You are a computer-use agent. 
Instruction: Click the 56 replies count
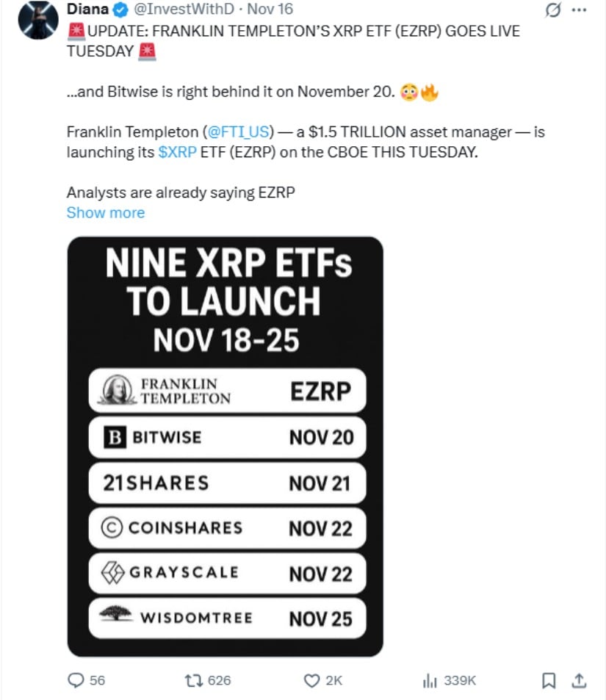97,681
